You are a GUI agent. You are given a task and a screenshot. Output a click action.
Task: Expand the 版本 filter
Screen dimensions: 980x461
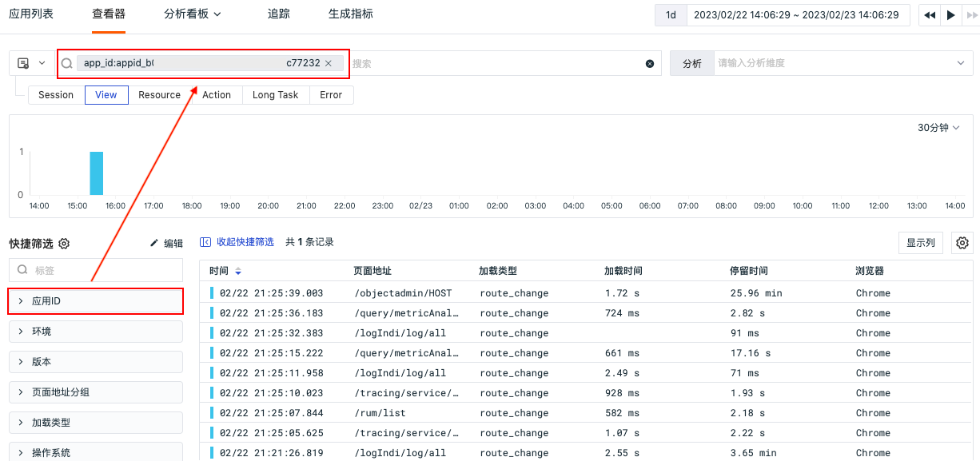click(x=96, y=362)
